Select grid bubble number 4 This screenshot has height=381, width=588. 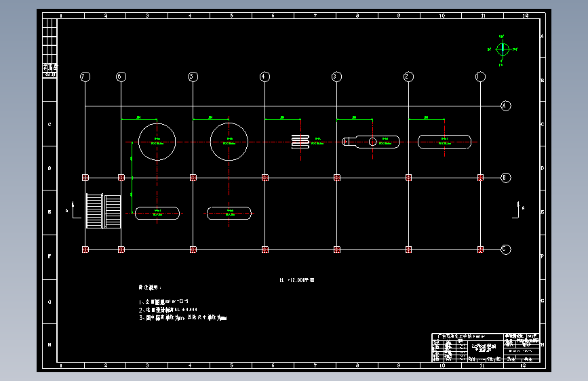pos(264,77)
